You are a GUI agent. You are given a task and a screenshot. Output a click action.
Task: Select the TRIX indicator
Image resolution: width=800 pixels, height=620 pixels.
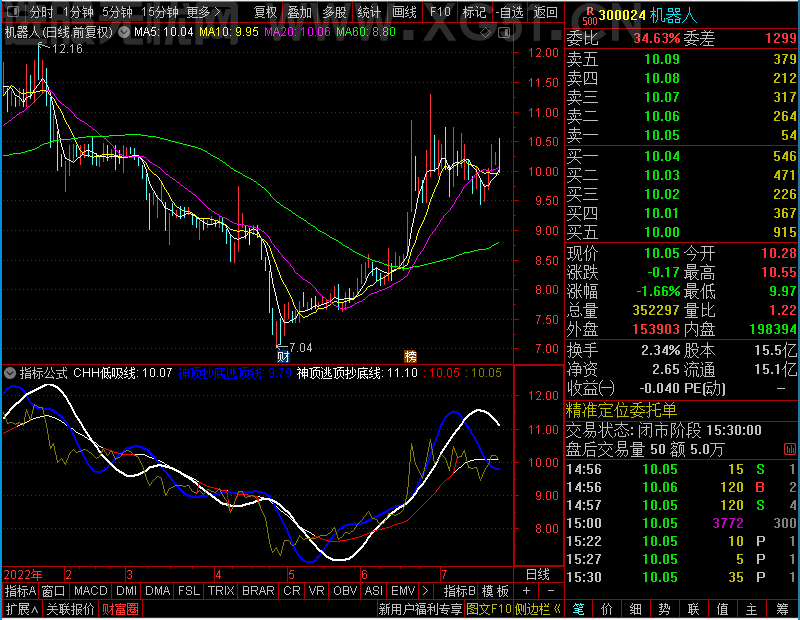pyautogui.click(x=221, y=591)
